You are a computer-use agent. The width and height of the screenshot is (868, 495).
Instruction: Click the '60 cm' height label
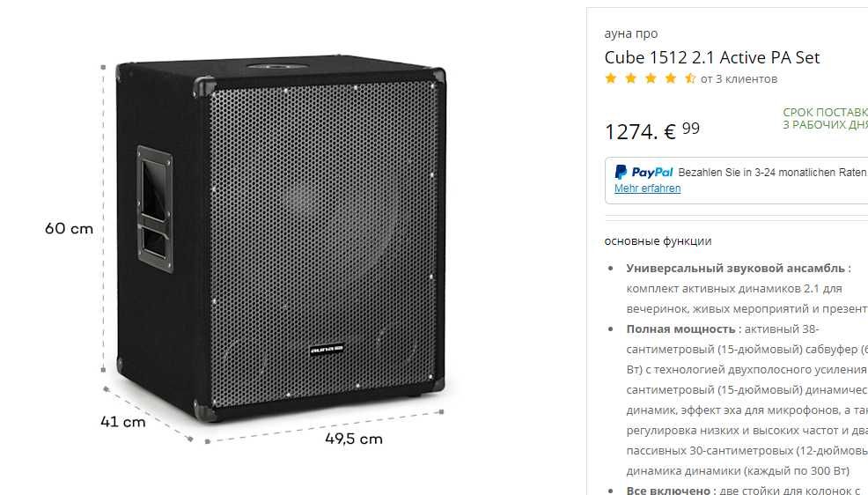pyautogui.click(x=70, y=229)
